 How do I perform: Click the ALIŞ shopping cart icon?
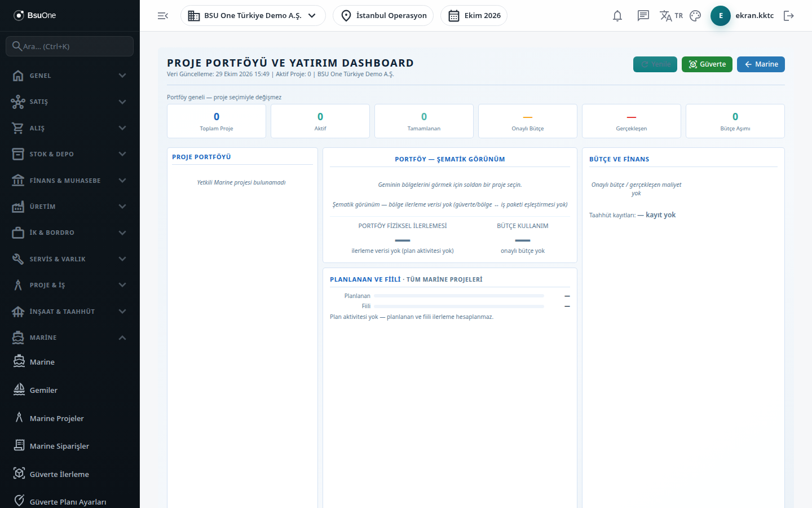18,128
